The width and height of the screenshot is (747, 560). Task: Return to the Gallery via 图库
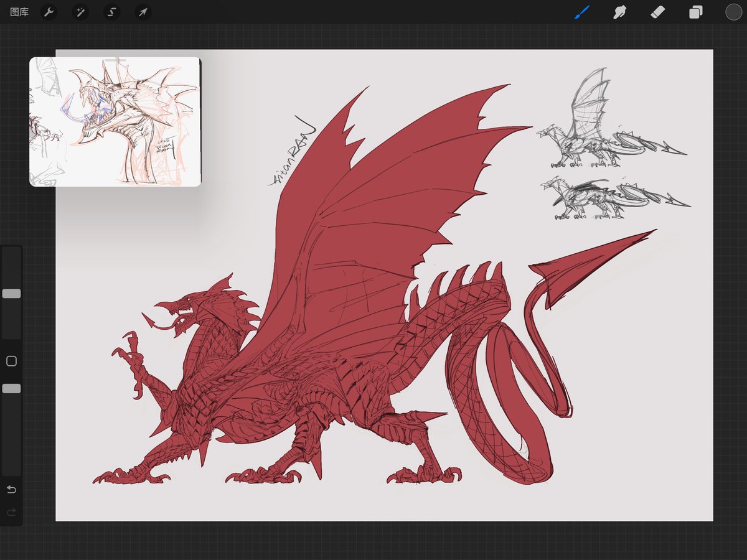tap(19, 12)
